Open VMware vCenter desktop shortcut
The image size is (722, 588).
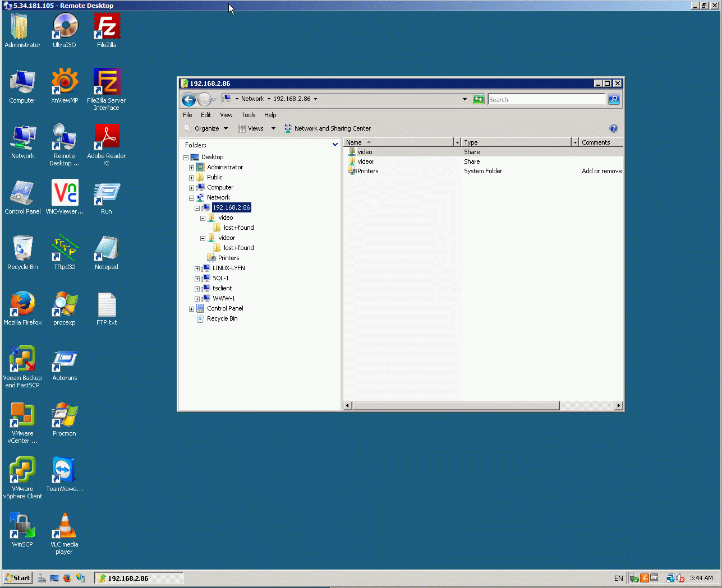click(x=22, y=422)
